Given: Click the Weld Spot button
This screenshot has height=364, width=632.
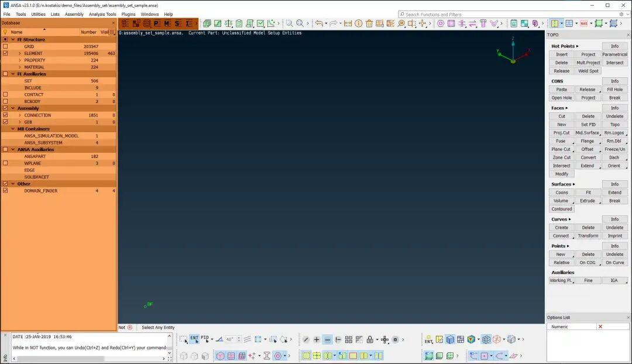Looking at the screenshot, I should [588, 71].
